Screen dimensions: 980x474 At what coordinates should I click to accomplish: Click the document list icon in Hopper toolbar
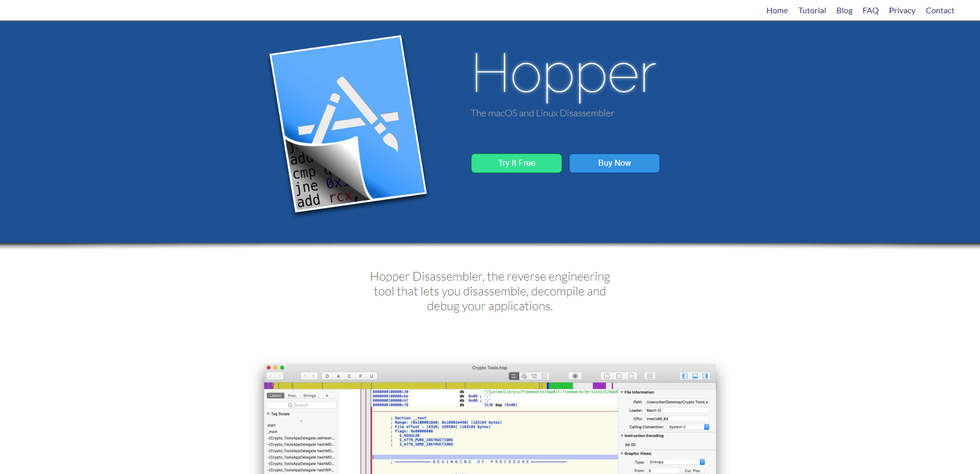coord(650,376)
